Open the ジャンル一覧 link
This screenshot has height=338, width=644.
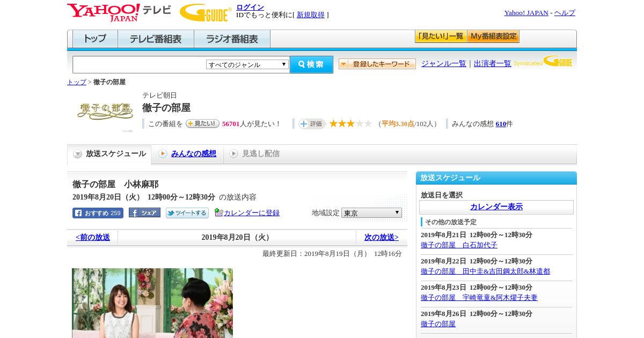(x=444, y=64)
